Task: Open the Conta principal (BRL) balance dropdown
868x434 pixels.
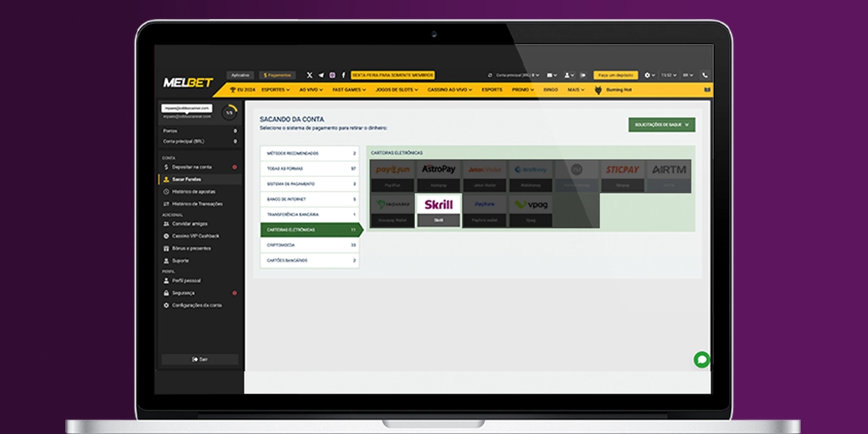Action: (518, 75)
